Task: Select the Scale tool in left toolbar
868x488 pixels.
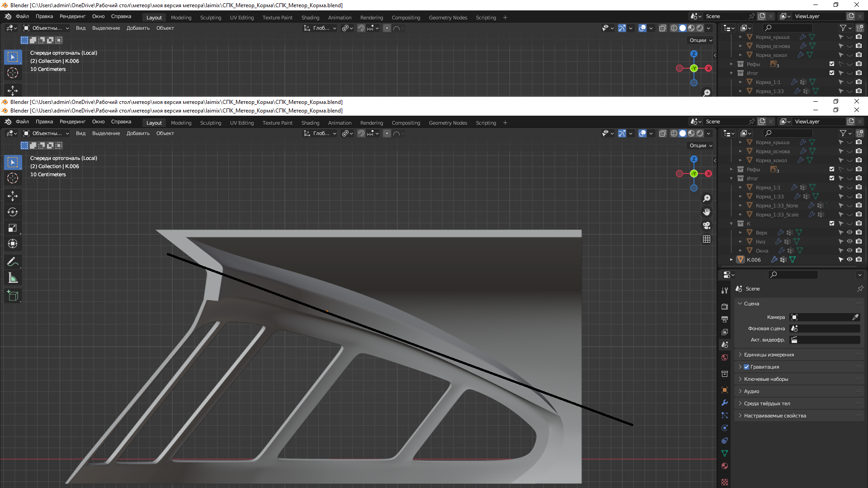Action: [13, 228]
